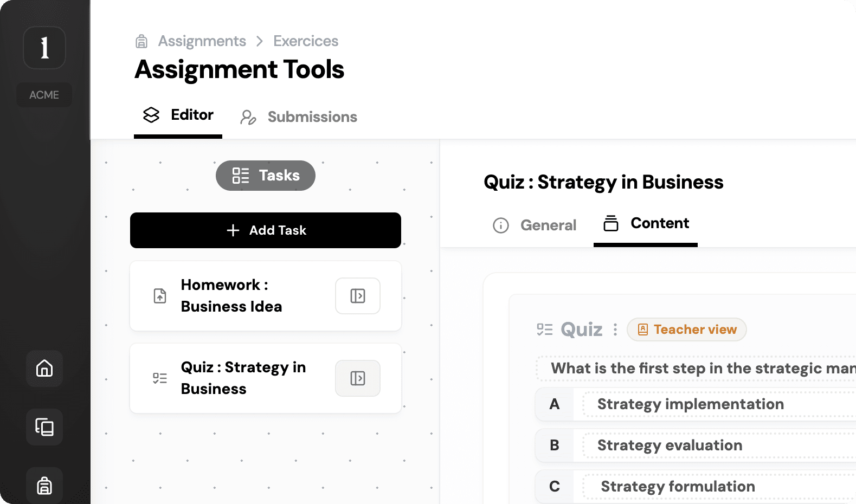The image size is (856, 504).
Task: Click the backpack icon beside Assignments breadcrumb
Action: (141, 41)
